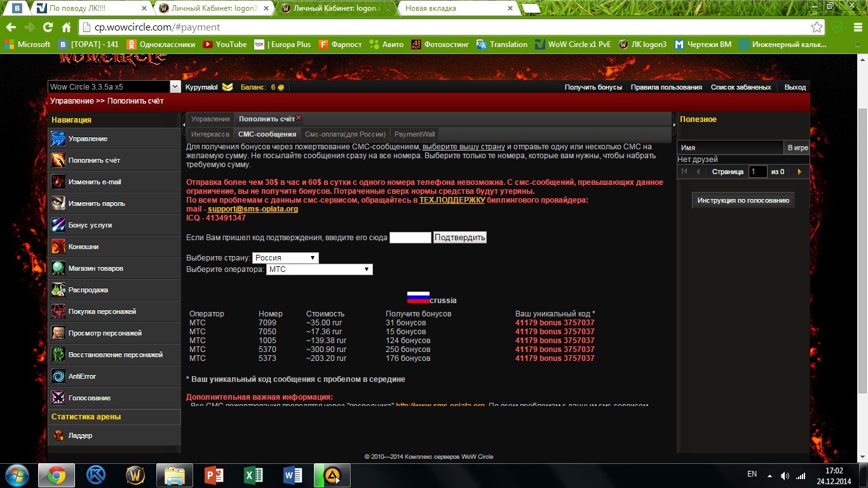Open Пополнить счёт from the sidebar
The image size is (868, 488).
[x=94, y=160]
